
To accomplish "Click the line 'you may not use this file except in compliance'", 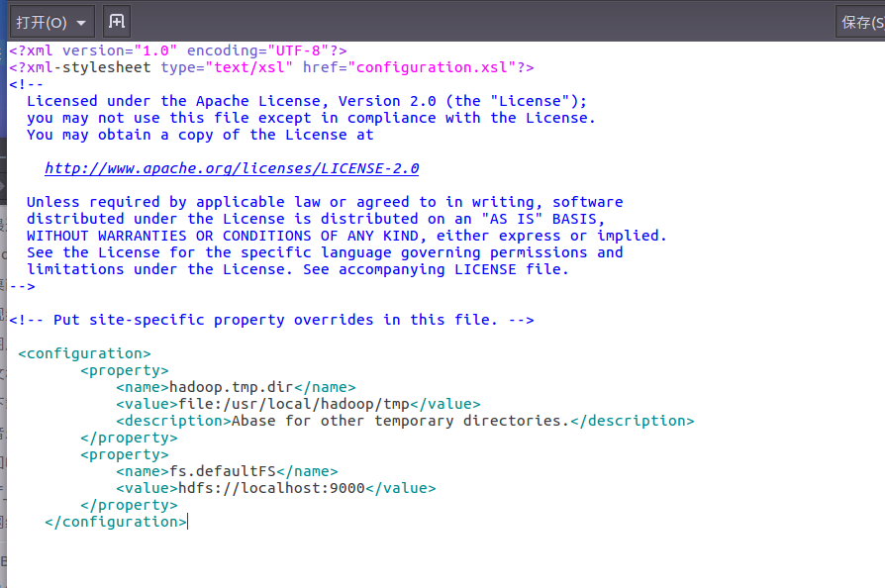I will click(311, 118).
